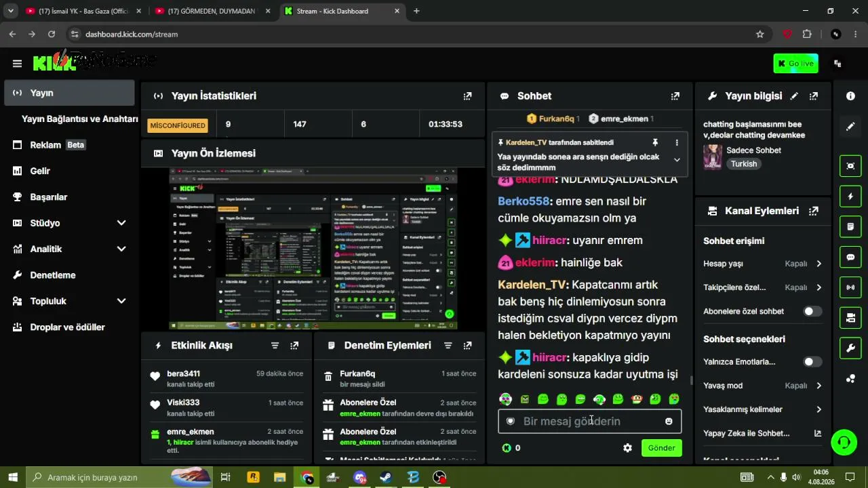The image size is (868, 488).
Task: Open Berko558 username in chat
Action: [x=524, y=201]
